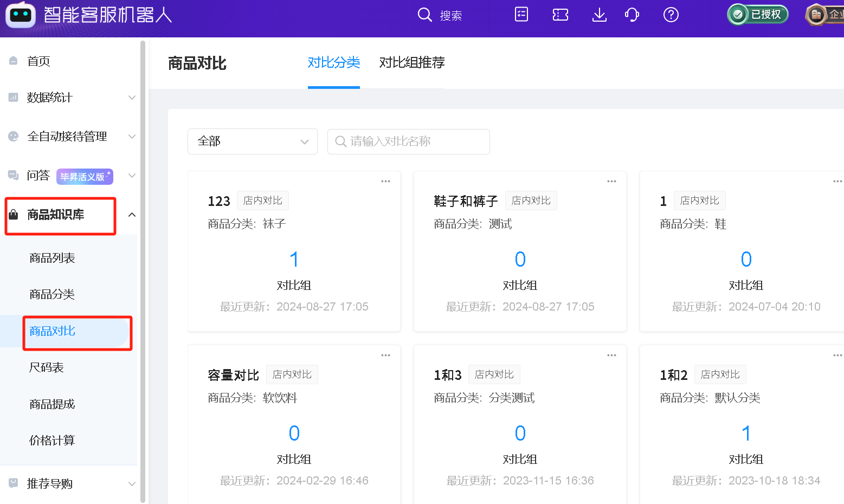The width and height of the screenshot is (844, 504).
Task: Switch to the 对比分类 tab
Action: (x=334, y=63)
